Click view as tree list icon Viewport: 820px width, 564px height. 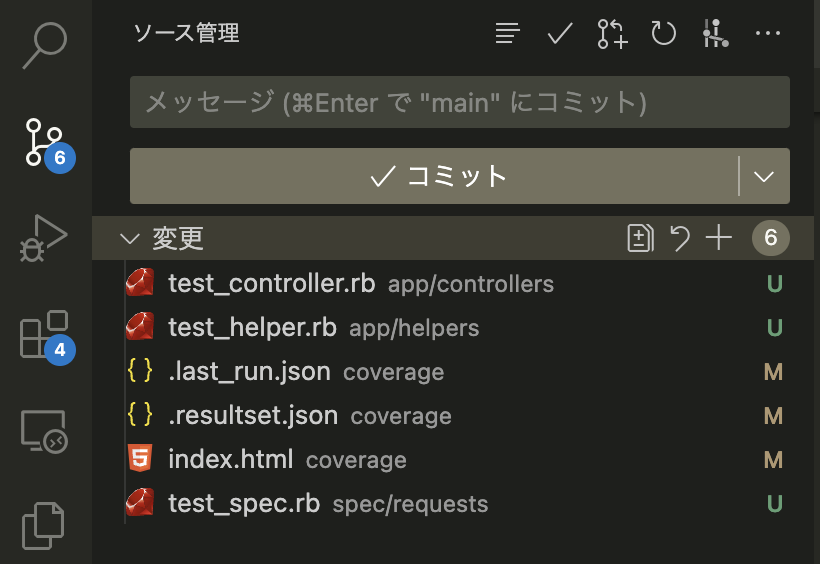508,33
